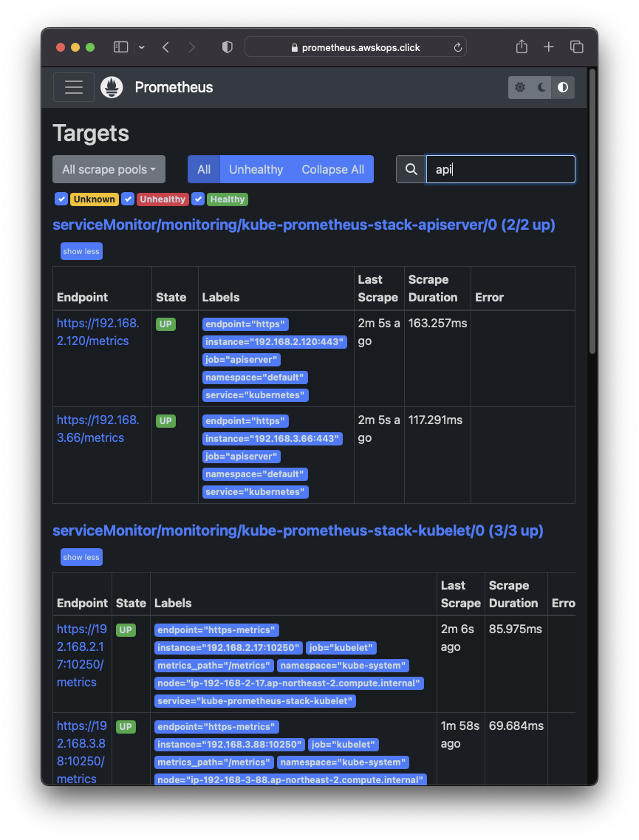Open the sidebar chevron dropdown

point(141,47)
